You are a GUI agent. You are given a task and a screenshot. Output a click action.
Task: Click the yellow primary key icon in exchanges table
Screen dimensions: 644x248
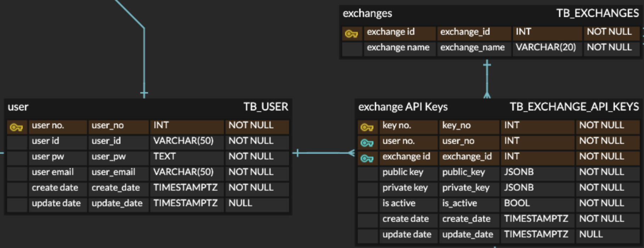[351, 34]
